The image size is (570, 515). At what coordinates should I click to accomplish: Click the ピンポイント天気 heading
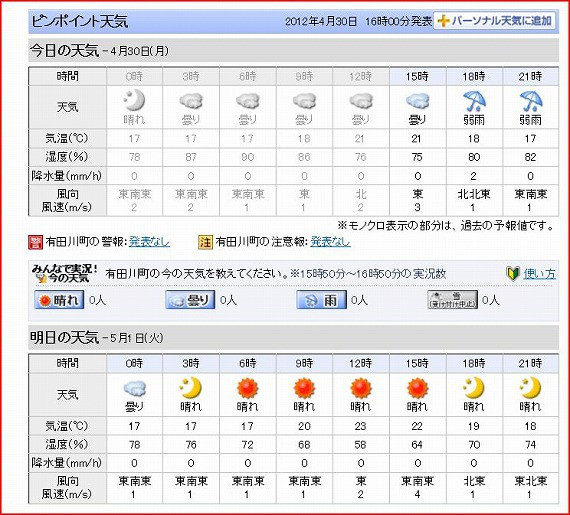coord(80,21)
